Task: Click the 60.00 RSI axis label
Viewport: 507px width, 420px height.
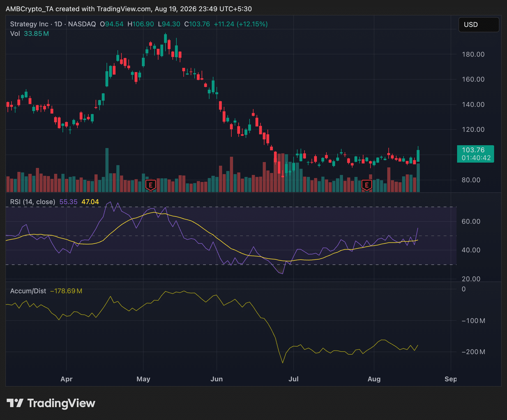Action: 471,221
